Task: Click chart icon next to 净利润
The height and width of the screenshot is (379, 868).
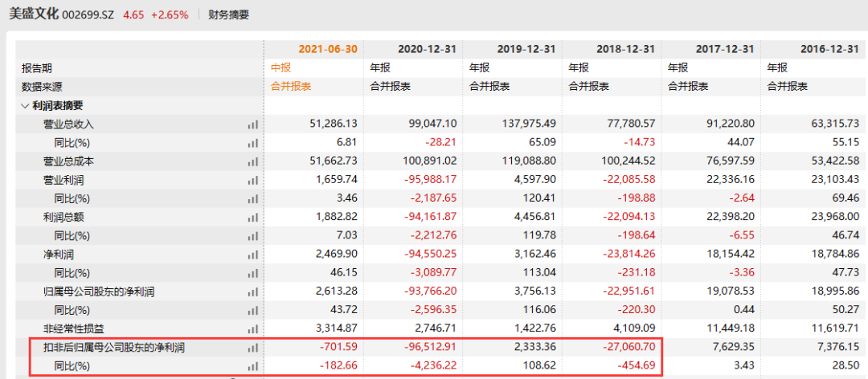Action: [253, 253]
